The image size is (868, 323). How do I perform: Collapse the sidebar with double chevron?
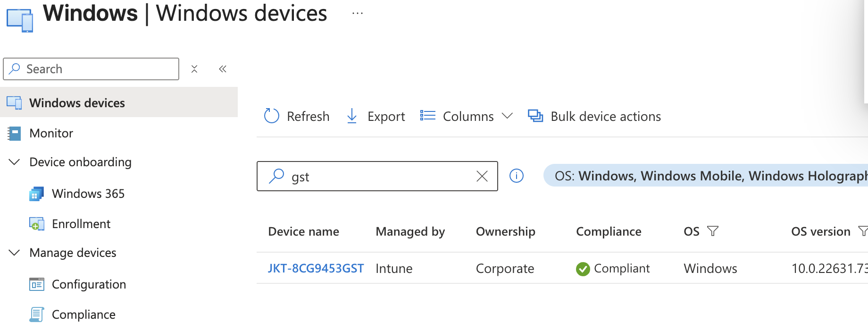(x=223, y=69)
